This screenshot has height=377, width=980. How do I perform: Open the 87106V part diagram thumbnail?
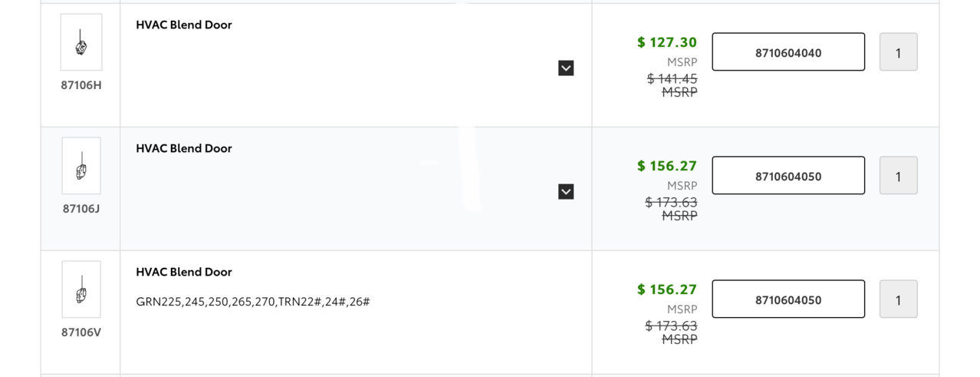81,289
